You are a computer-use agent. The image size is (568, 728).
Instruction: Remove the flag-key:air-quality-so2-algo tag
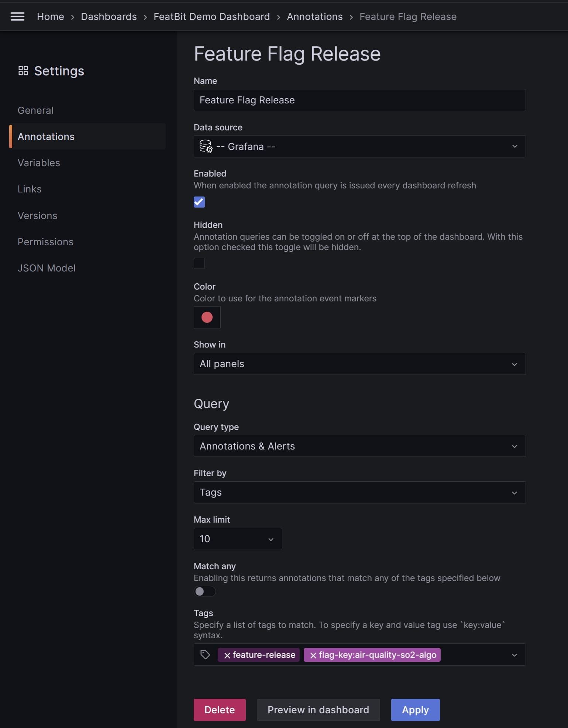point(313,655)
